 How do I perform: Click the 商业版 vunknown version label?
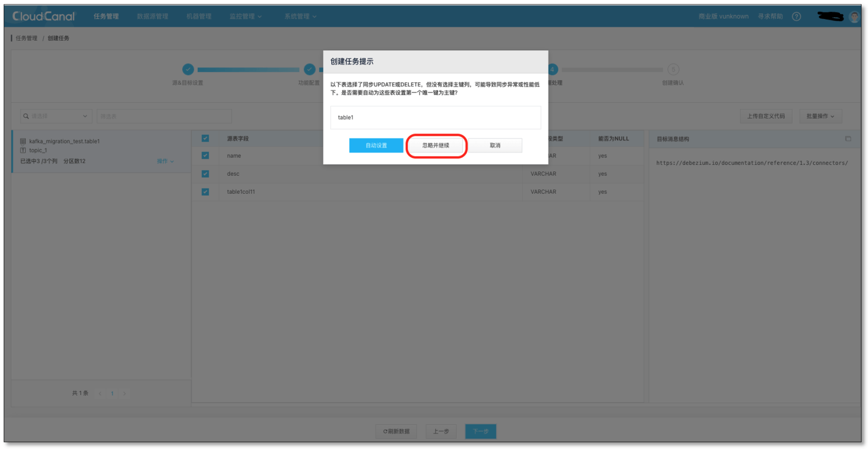pyautogui.click(x=723, y=17)
